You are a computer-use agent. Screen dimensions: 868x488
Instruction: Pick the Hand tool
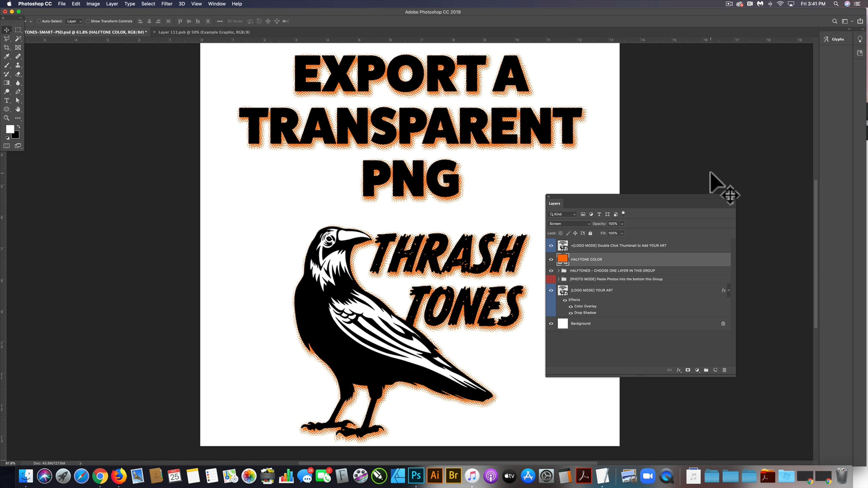pos(18,109)
